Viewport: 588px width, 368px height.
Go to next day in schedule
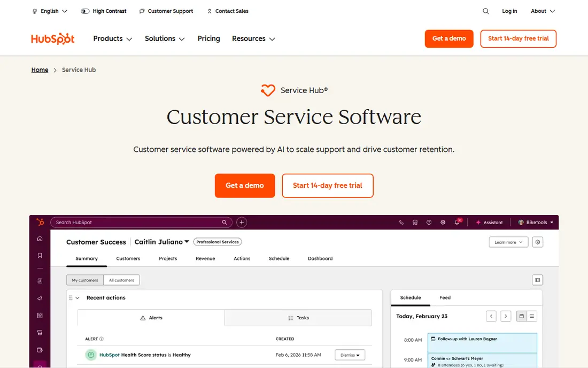click(506, 316)
